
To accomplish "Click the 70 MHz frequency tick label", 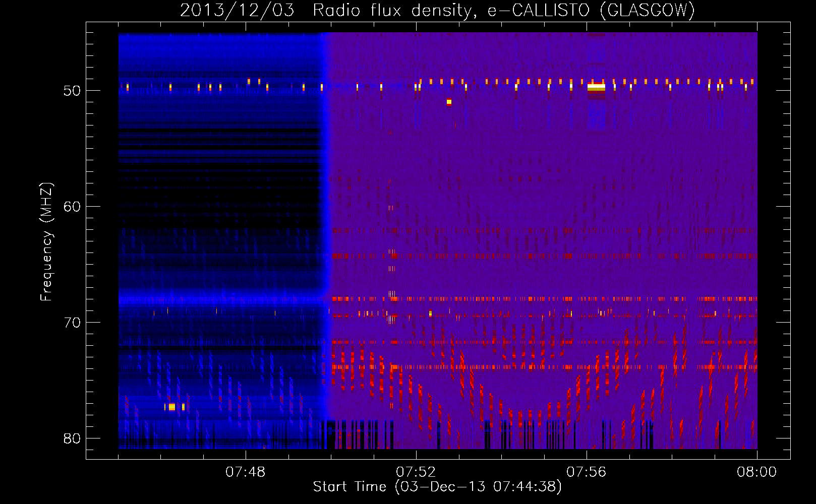I will point(73,323).
